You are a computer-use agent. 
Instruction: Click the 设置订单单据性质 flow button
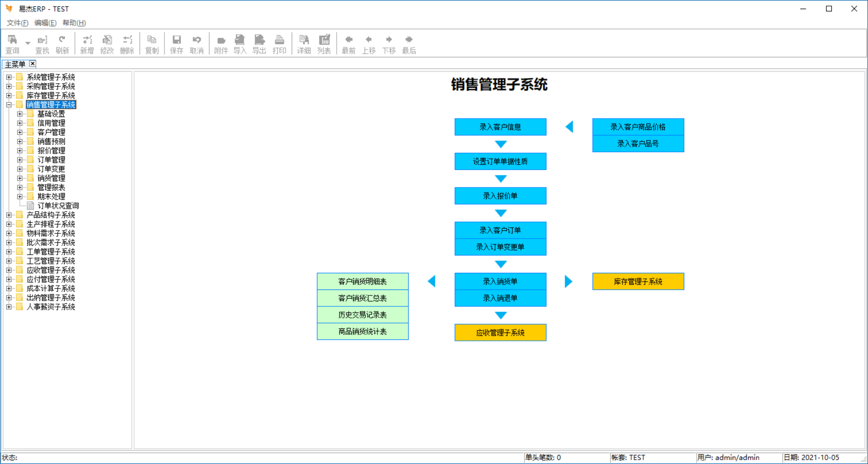coord(500,162)
